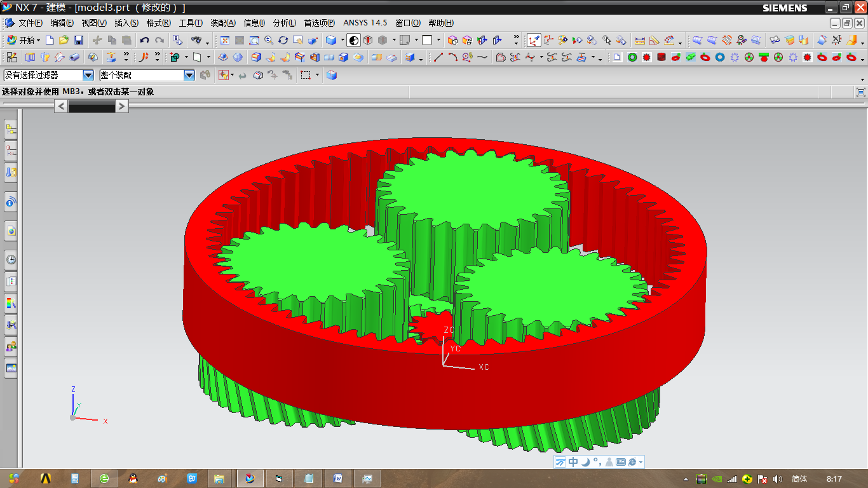
Task: Open the 帮助(H) menu
Action: pyautogui.click(x=441, y=23)
